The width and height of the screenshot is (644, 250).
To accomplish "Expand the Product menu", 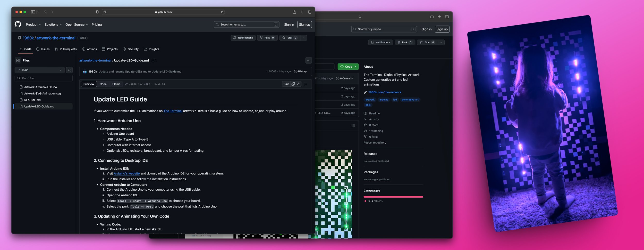I will point(33,25).
